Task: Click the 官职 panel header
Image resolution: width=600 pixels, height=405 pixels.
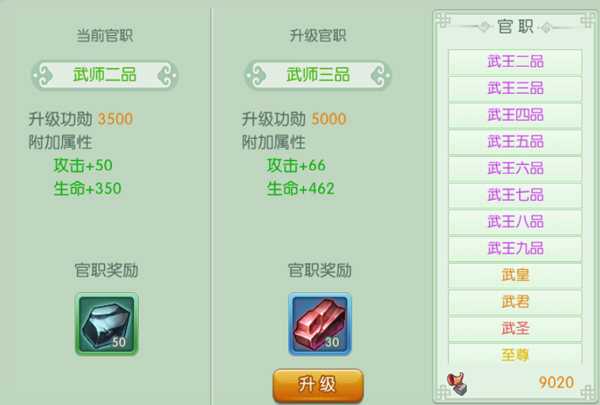Action: [515, 27]
